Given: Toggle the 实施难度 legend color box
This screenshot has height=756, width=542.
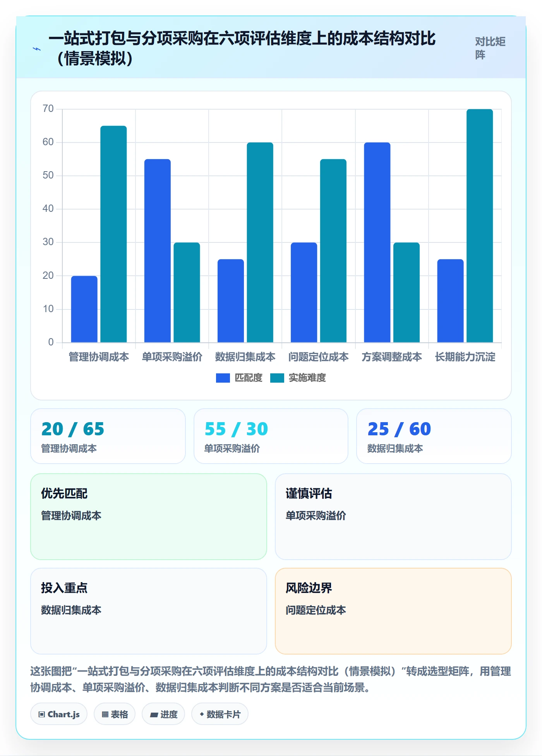Looking at the screenshot, I should 277,378.
